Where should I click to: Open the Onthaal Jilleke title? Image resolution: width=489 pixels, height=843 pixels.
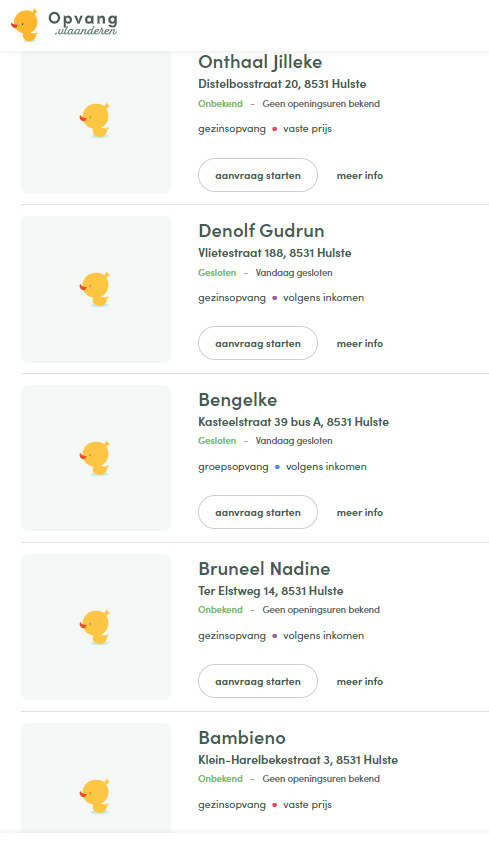click(260, 62)
